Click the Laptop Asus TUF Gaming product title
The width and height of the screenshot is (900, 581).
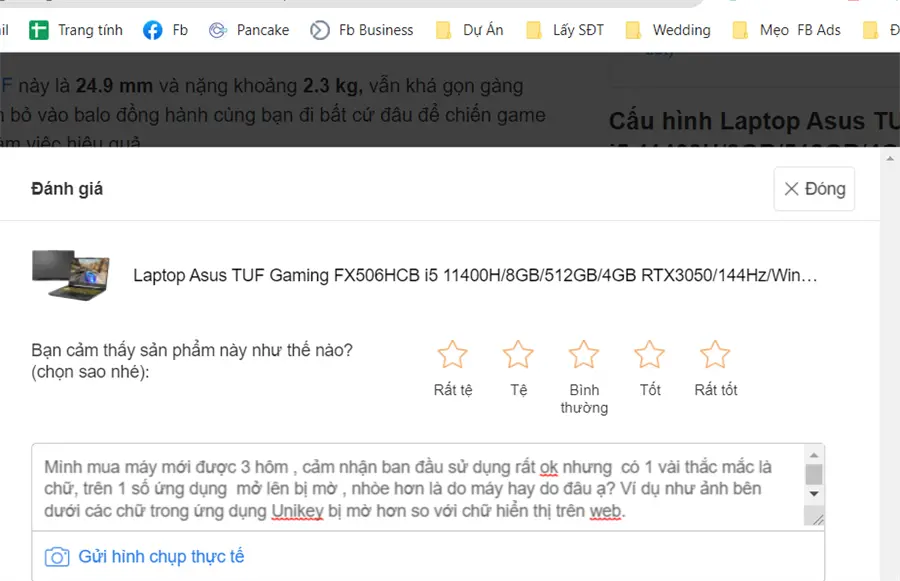point(475,276)
